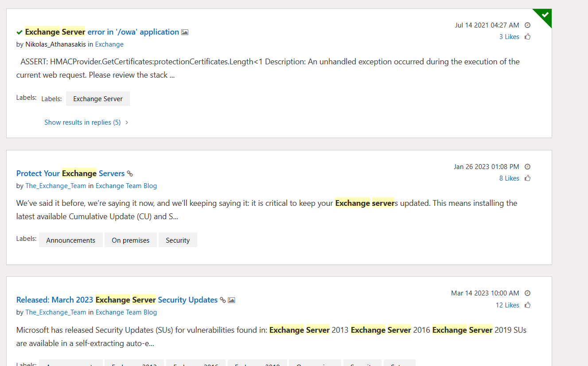Click the ASSERT: HMACProvider.GetCertificates excerpt text
Screen dimensions: 588x366
click(268, 68)
